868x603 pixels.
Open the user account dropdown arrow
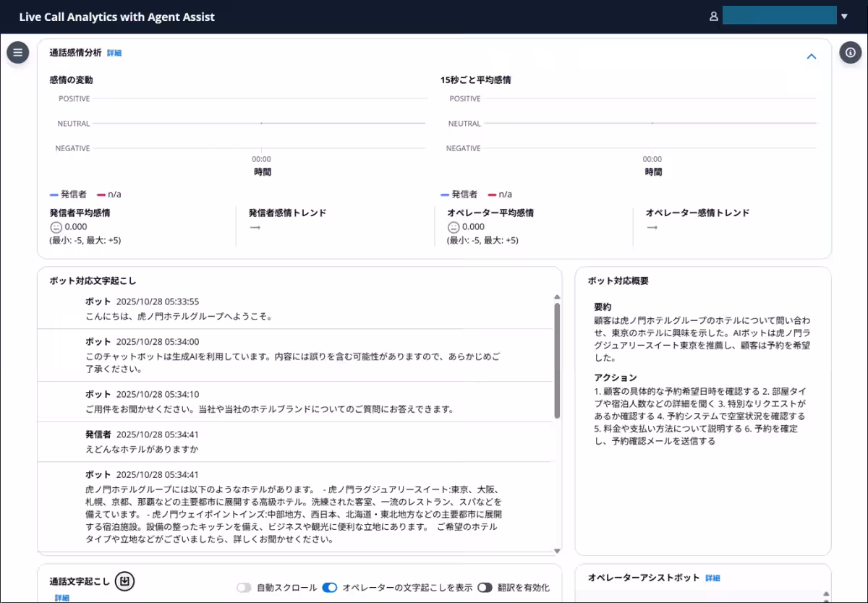point(844,17)
